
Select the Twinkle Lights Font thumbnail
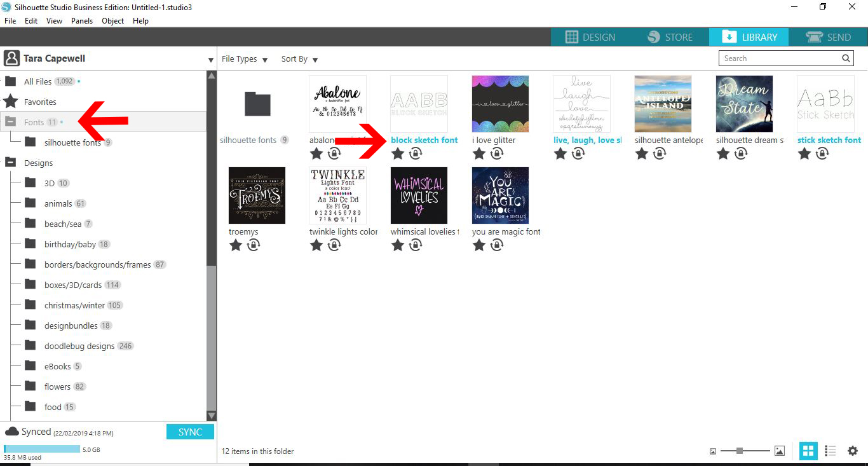(x=337, y=195)
